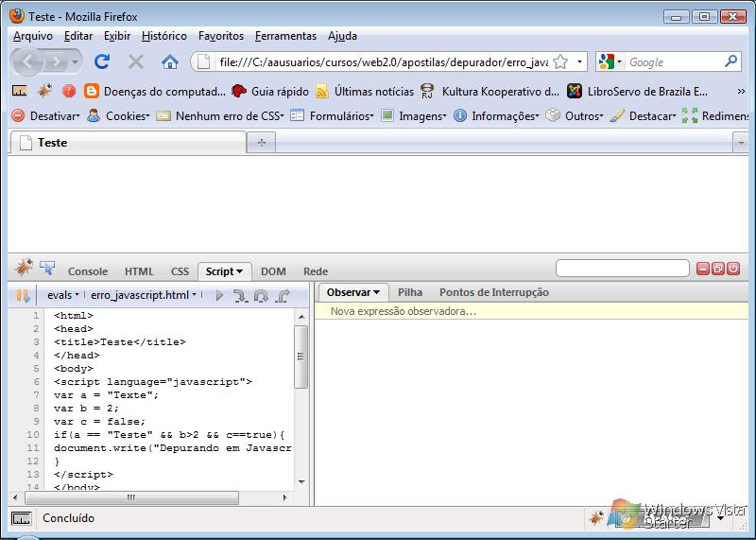Click the Firebug search box
The image size is (756, 540).
(623, 269)
